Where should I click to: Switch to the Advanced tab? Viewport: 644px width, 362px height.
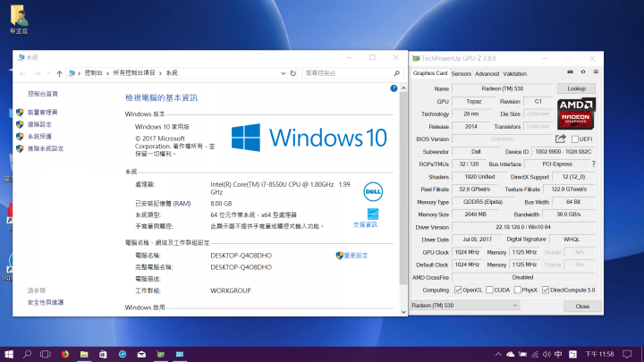[x=487, y=73]
